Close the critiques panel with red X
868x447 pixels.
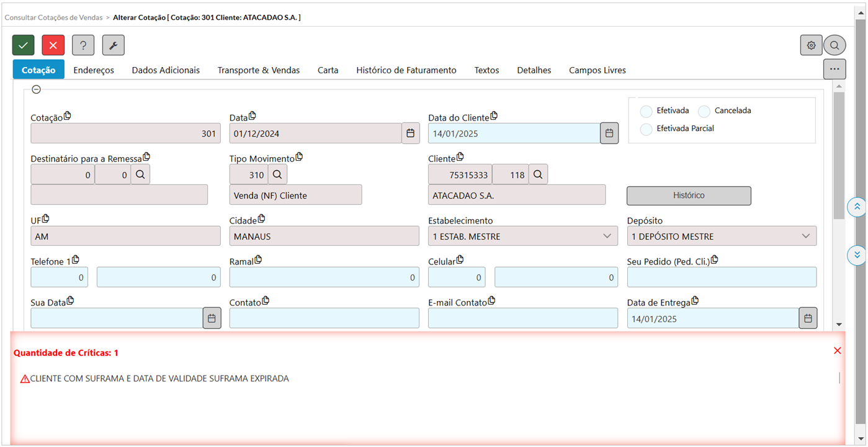(x=838, y=351)
